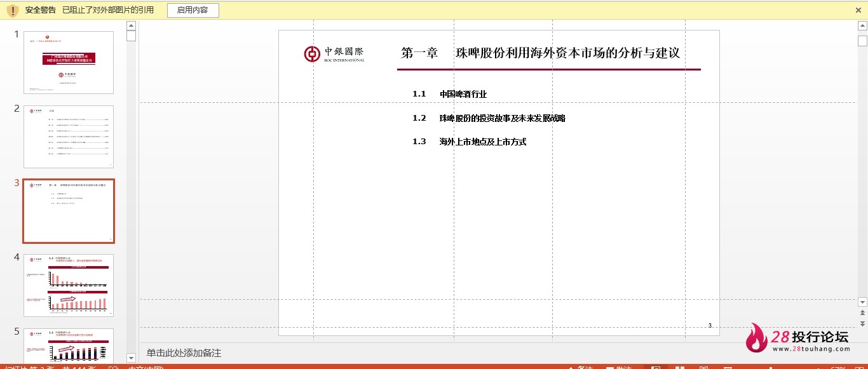Screen dimensions: 868x369
Task: Select slide 2 thumbnail
Action: 69,137
